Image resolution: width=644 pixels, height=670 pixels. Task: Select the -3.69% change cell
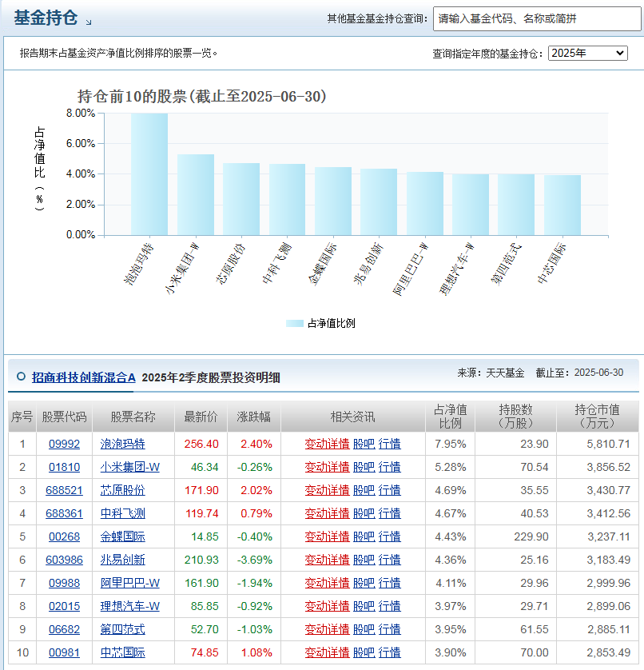[x=255, y=560]
